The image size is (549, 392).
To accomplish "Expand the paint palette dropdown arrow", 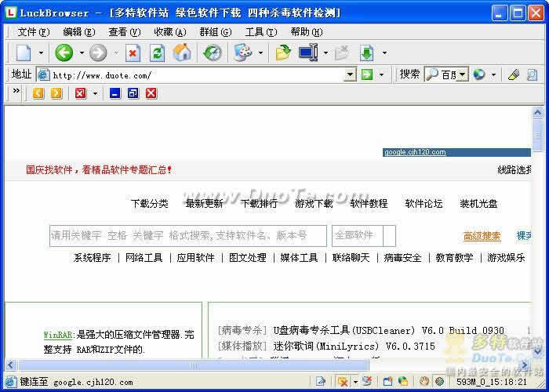I will (260, 53).
